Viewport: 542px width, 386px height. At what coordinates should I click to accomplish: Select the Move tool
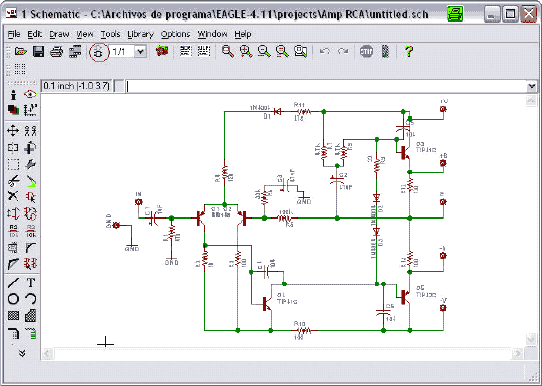(x=13, y=131)
